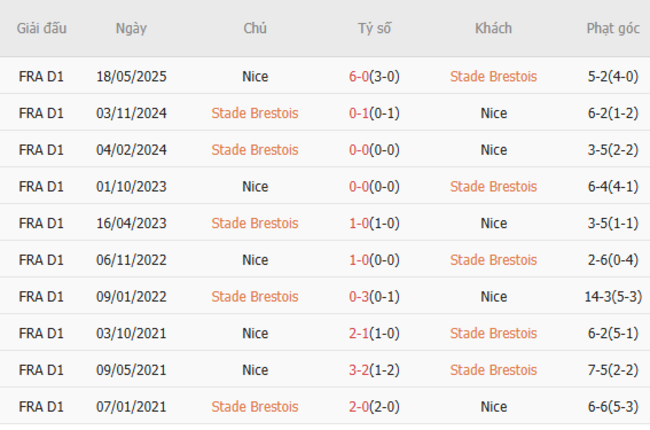
Task: Click the 'Chủ' column header
Action: [x=255, y=28]
